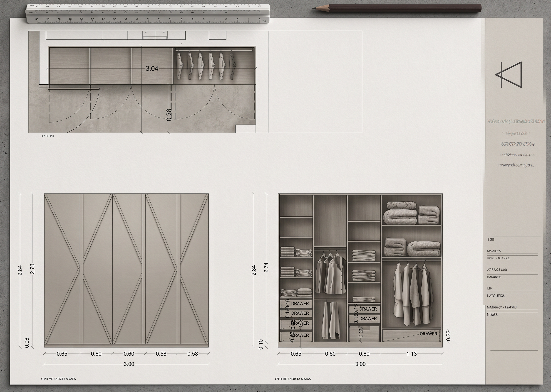
Task: Select 3.00 total width under open-door elevation
Action: click(360, 364)
